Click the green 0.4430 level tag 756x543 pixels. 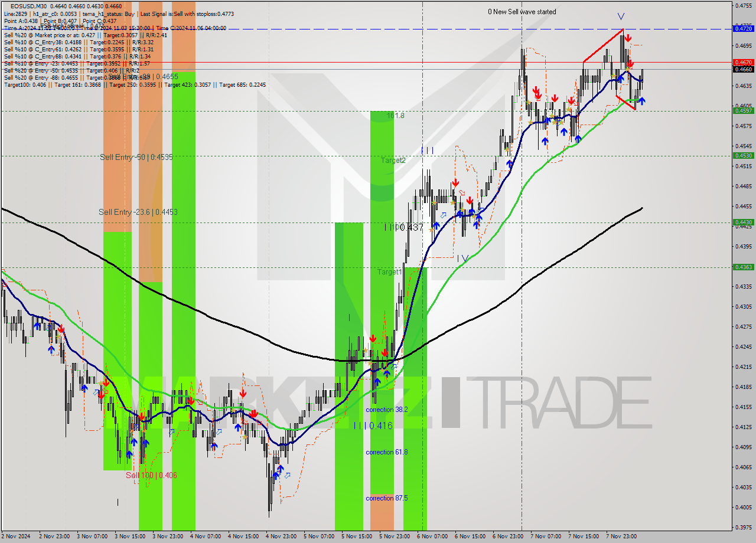[742, 222]
